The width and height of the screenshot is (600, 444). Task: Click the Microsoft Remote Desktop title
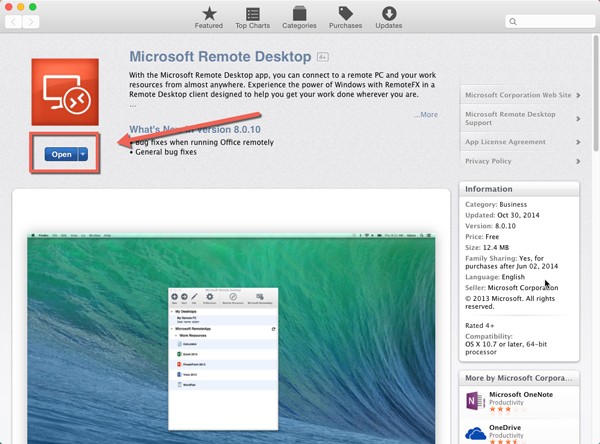pyautogui.click(x=220, y=57)
